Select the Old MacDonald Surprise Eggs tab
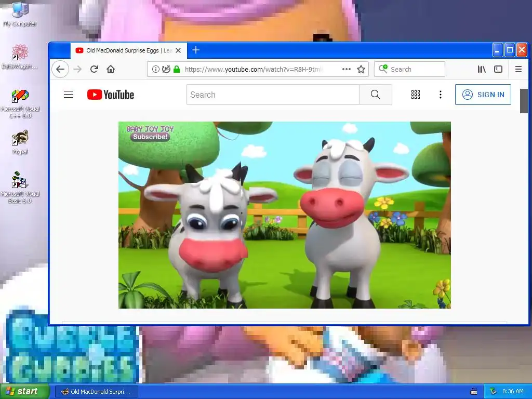 129,50
